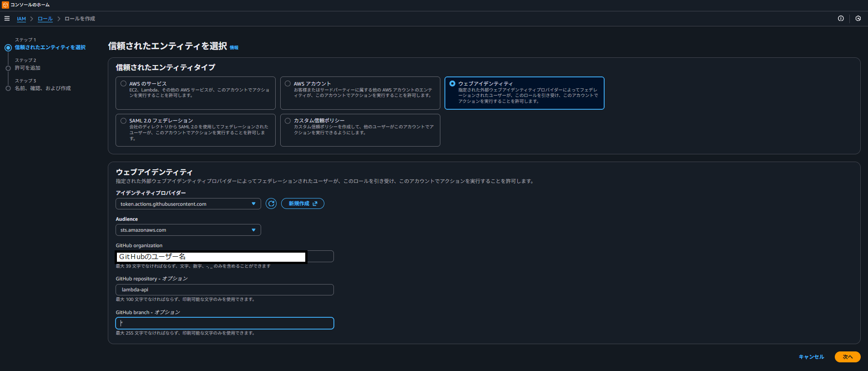Open the hamburger navigation menu icon

pyautogui.click(x=7, y=19)
